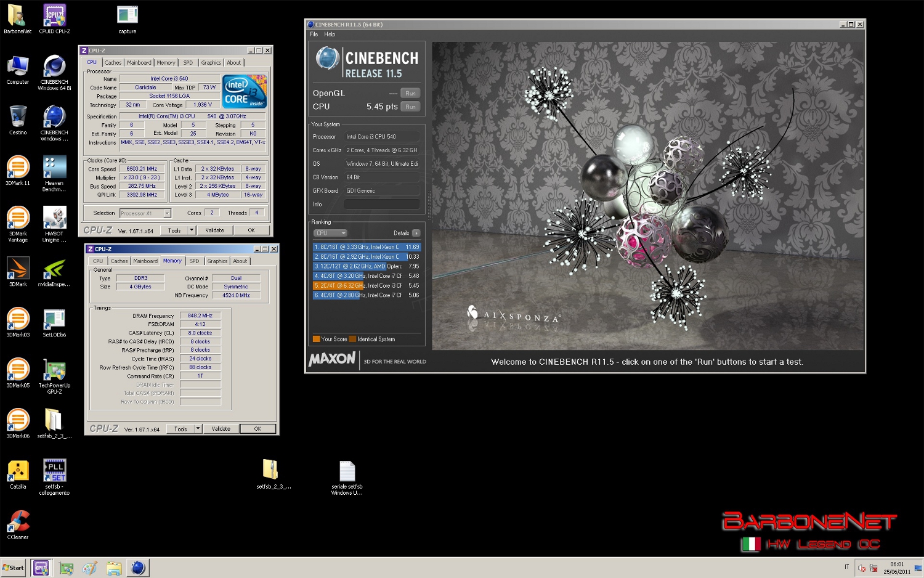The width and height of the screenshot is (924, 578).
Task: Expand Tools dropdown arrow in bottom CPU-Z window
Action: [x=198, y=429]
